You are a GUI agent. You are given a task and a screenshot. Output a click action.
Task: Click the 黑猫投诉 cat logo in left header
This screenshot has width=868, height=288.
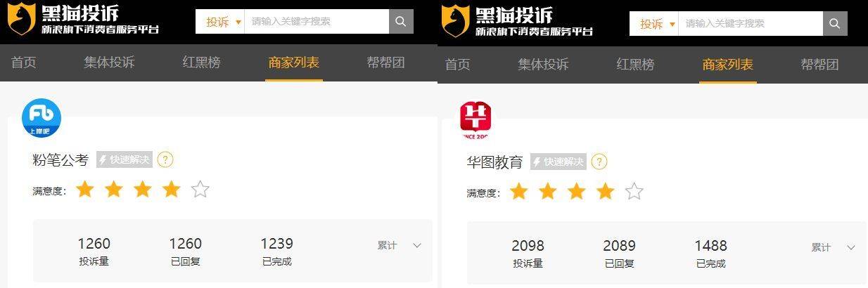(x=21, y=20)
